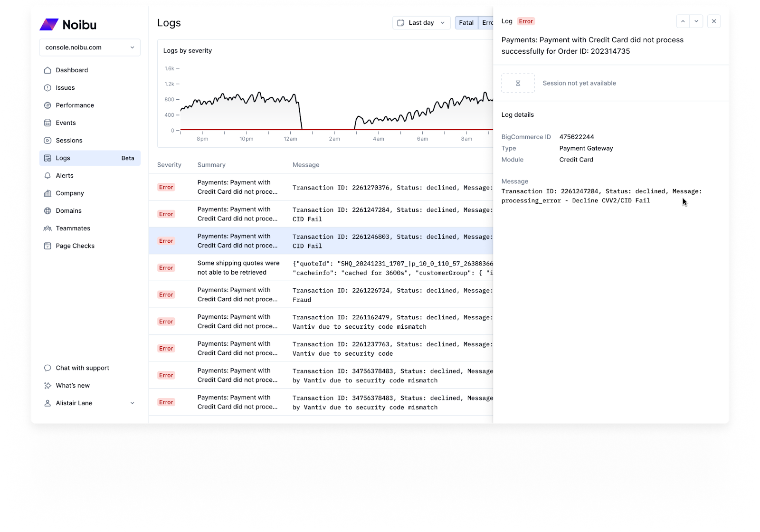Select log row with Transaction ID 2261162479
The image size is (760, 532).
tap(321, 322)
